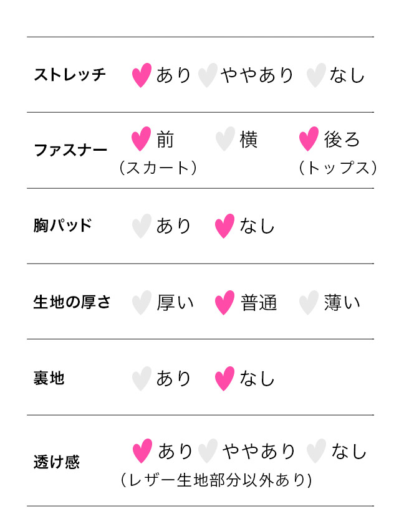Select gray heart for 生地の厚さ 薄い
399x532 pixels.
tap(309, 303)
